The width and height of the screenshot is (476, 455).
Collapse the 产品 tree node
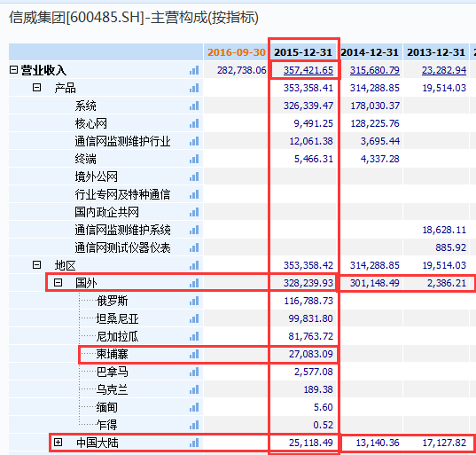tap(36, 88)
